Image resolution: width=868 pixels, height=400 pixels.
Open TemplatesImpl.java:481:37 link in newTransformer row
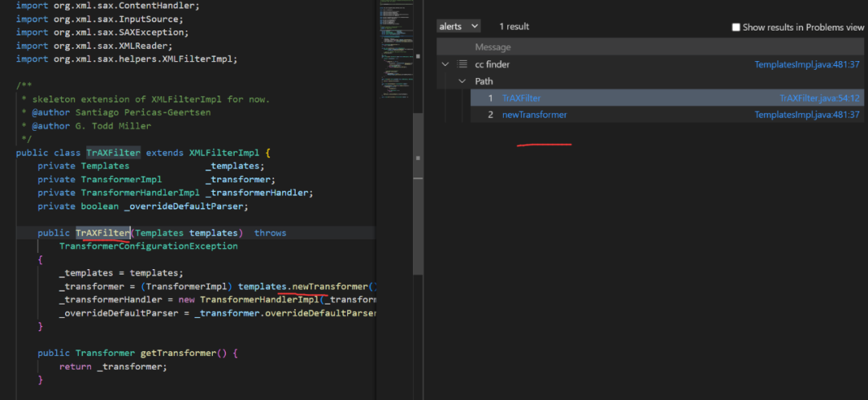pyautogui.click(x=807, y=115)
